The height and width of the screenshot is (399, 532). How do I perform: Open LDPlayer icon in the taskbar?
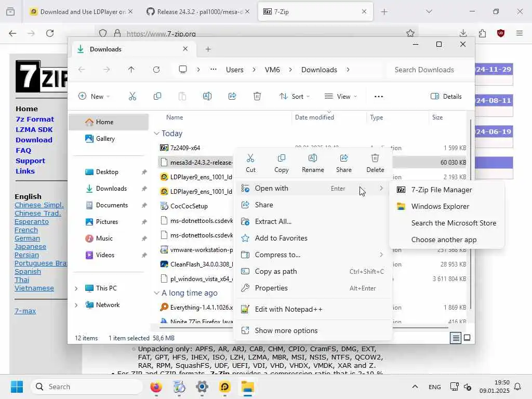(x=224, y=387)
